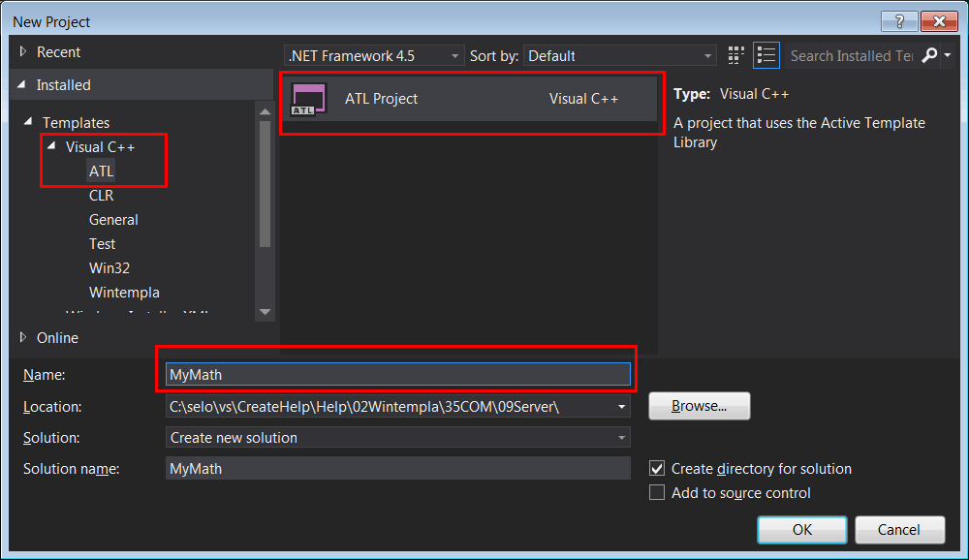Open the Solution Create new solution dropdown
The image size is (969, 560).
[x=398, y=438]
